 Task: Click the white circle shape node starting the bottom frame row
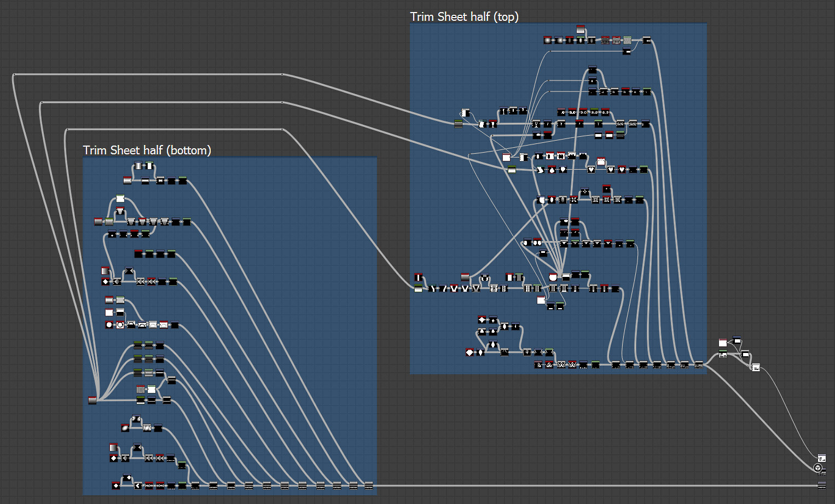[109, 325]
